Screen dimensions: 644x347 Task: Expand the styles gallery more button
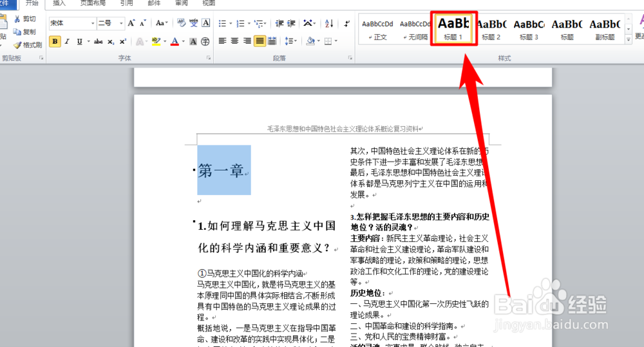tap(629, 39)
